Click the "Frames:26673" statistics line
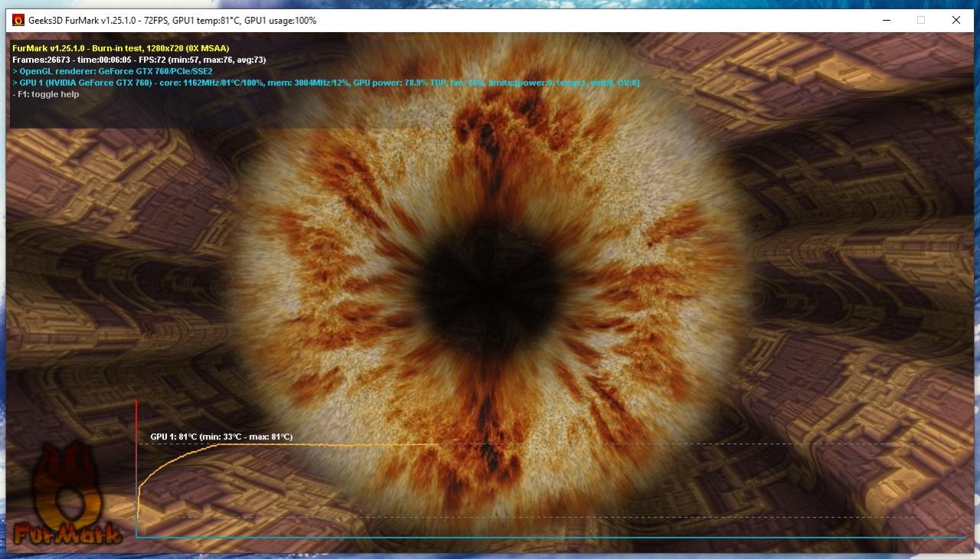The image size is (980, 559). 139,60
